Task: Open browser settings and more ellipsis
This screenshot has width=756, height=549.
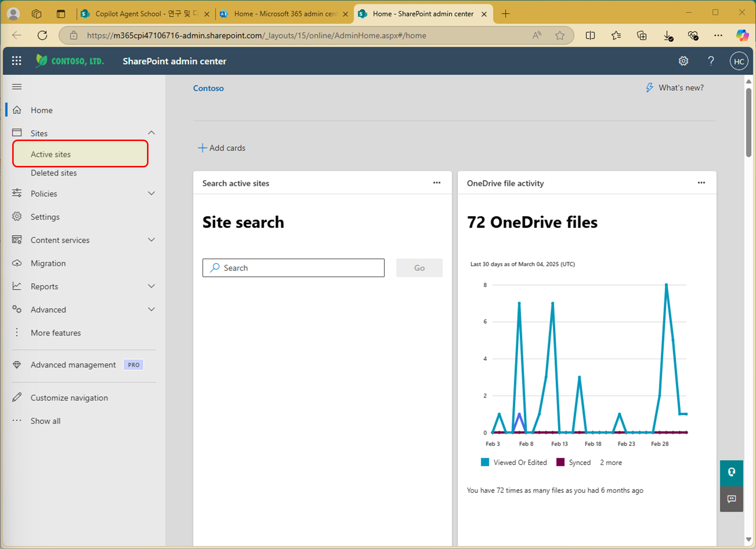Action: click(x=718, y=35)
